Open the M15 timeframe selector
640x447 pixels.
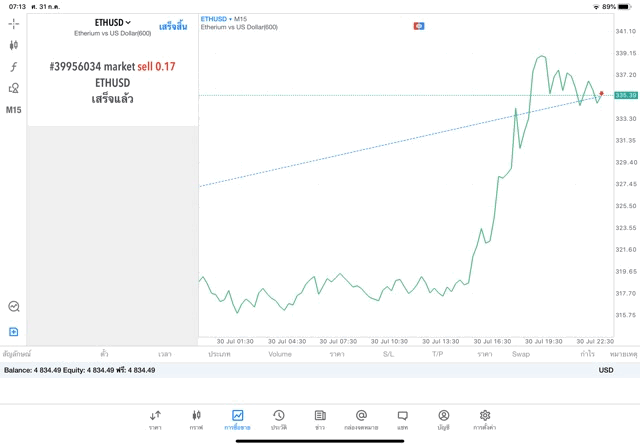pyautogui.click(x=13, y=110)
